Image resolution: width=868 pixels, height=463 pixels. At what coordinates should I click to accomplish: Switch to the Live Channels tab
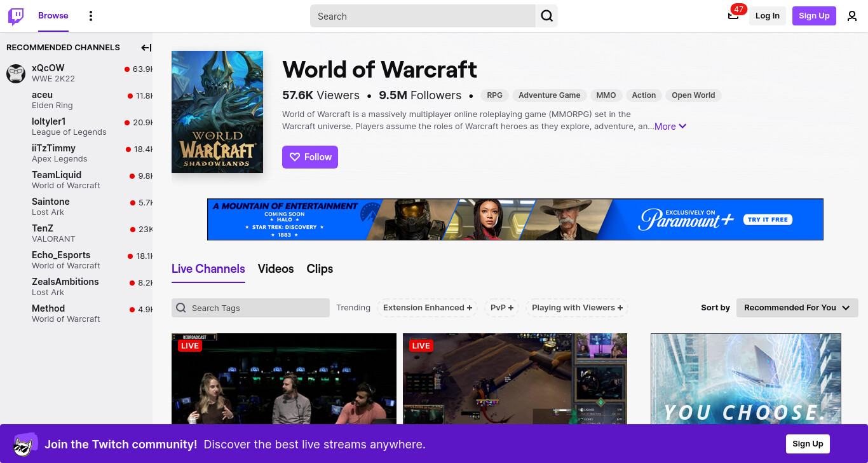[x=208, y=268]
